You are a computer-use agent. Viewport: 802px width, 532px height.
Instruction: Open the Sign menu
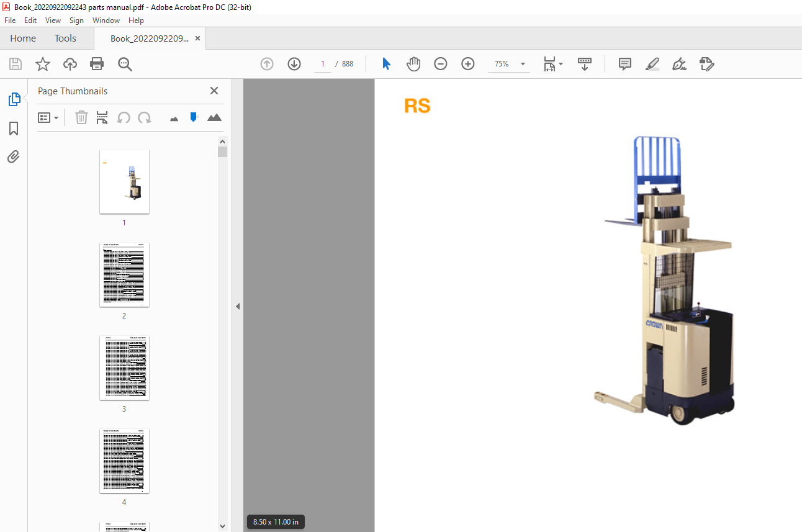[77, 20]
